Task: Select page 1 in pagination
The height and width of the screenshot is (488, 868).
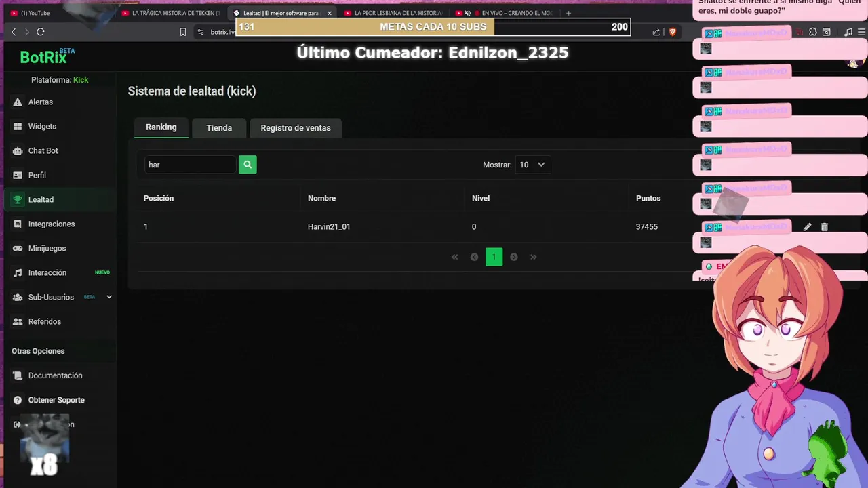Action: (494, 257)
